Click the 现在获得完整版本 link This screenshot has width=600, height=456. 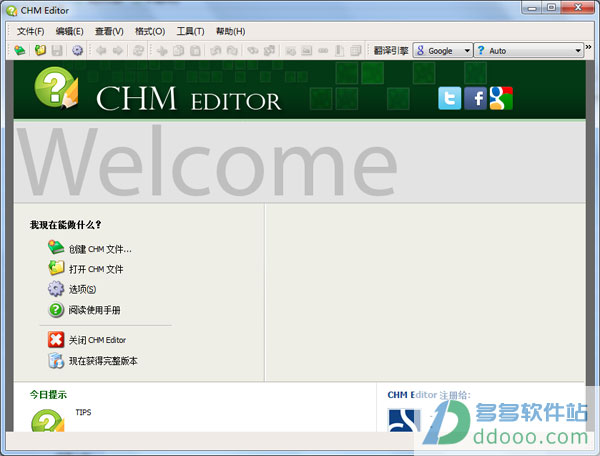pyautogui.click(x=103, y=361)
